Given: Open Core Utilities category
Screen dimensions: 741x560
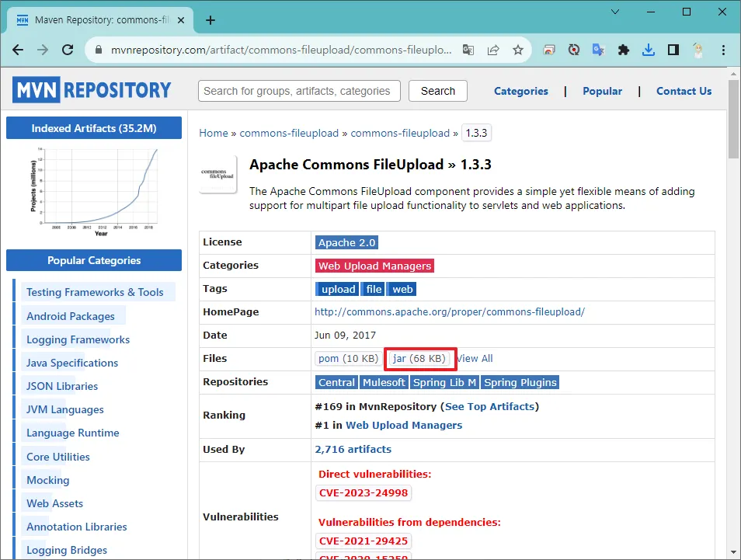Looking at the screenshot, I should 57,457.
